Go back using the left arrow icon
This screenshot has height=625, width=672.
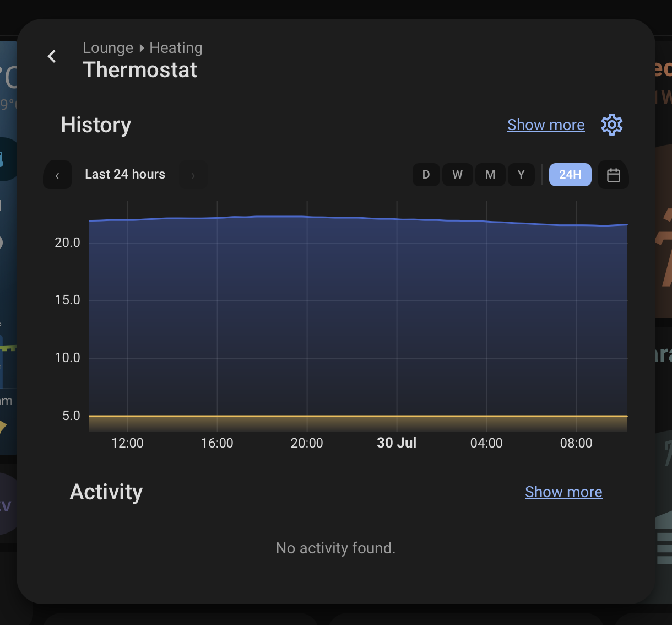click(52, 56)
